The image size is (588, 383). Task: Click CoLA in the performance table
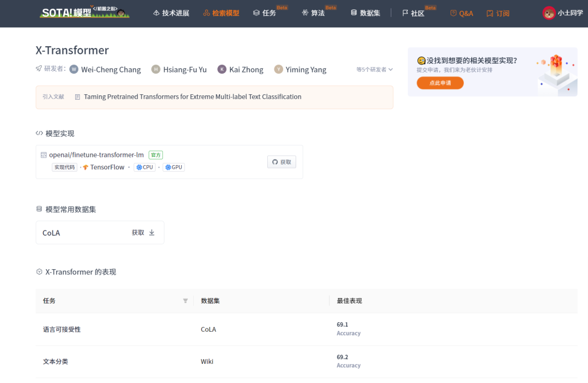209,330
